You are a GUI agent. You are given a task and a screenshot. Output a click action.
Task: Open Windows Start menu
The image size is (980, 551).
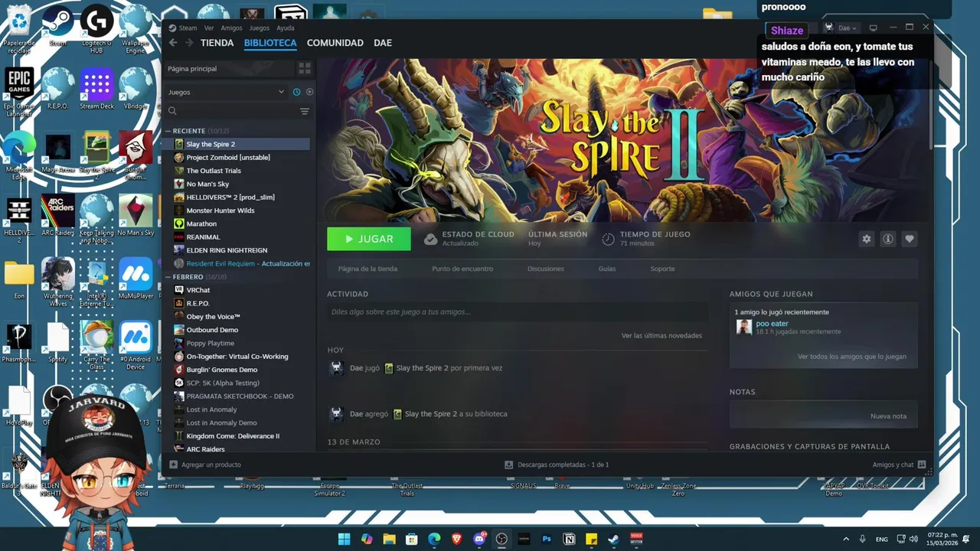(345, 539)
